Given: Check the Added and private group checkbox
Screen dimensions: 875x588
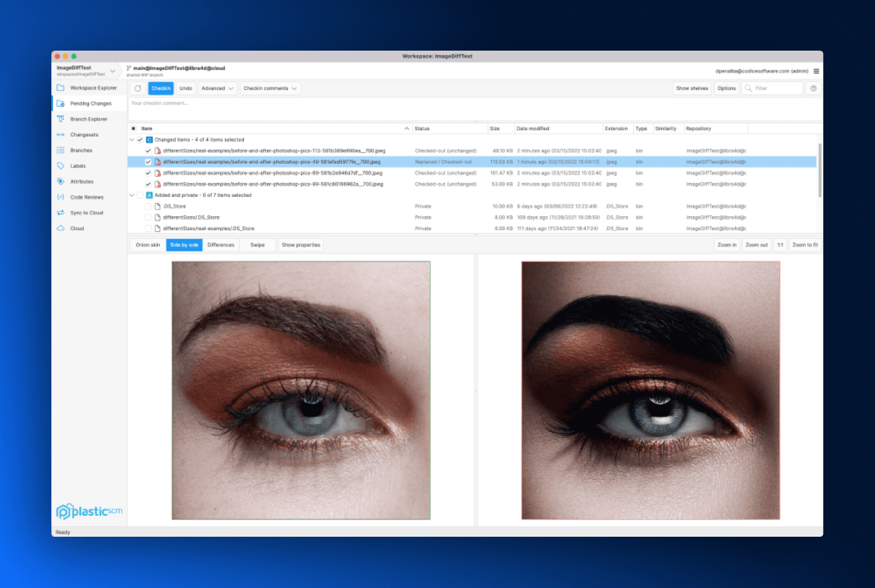Looking at the screenshot, I should (140, 195).
